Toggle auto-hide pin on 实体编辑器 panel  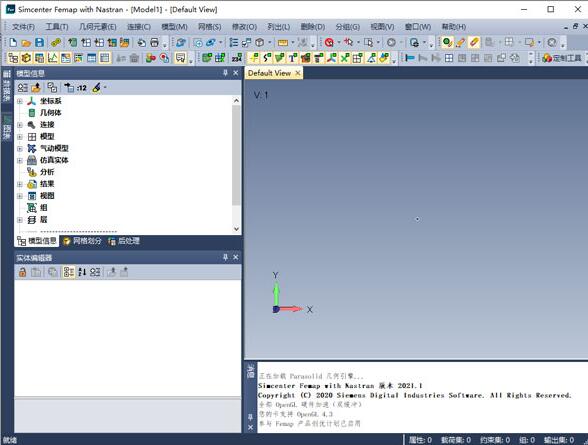(225, 257)
